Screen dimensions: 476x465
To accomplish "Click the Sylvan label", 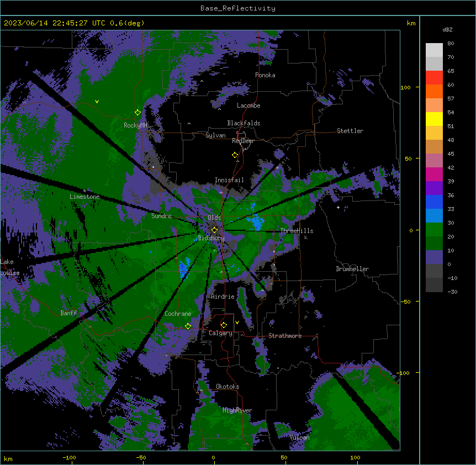I will pos(215,135).
